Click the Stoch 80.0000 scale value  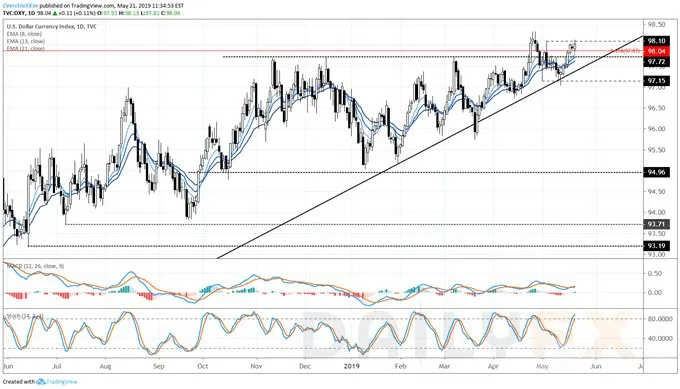[x=660, y=319]
